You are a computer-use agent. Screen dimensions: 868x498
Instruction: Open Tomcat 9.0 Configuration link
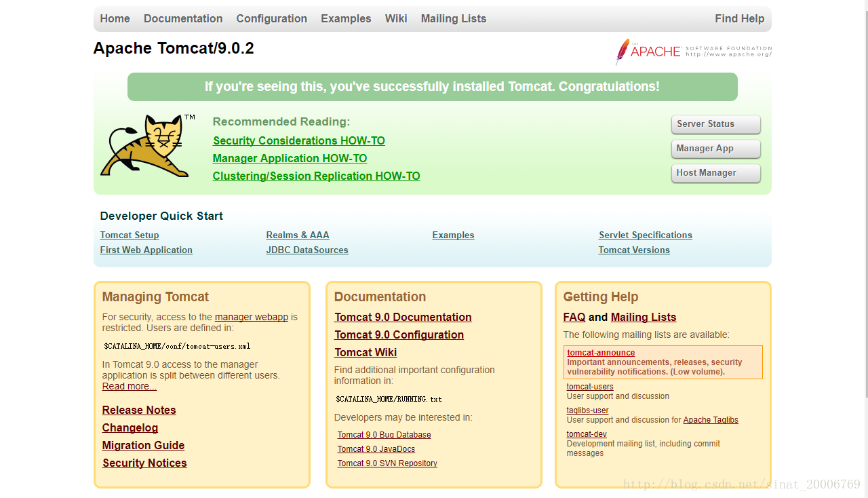pos(399,334)
